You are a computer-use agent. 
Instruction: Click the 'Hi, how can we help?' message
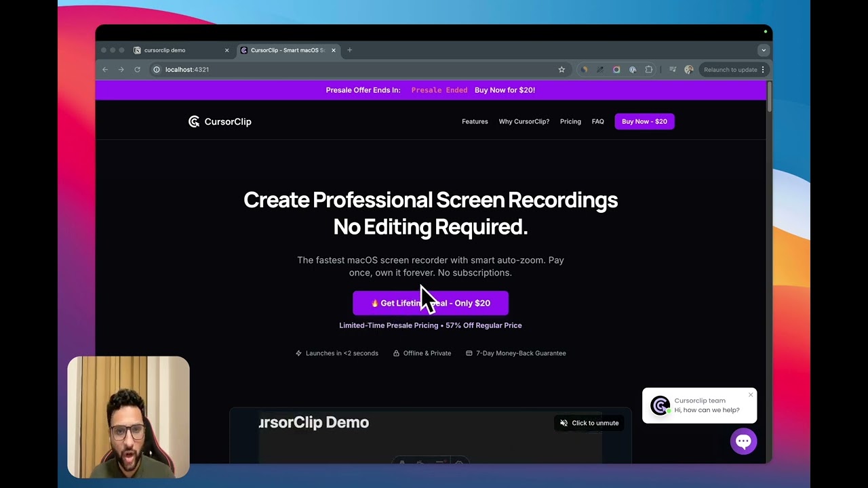(707, 410)
